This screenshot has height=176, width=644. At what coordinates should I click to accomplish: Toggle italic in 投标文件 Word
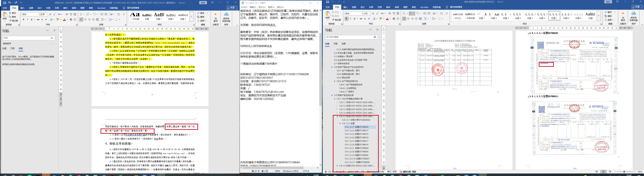pyautogui.click(x=350, y=19)
